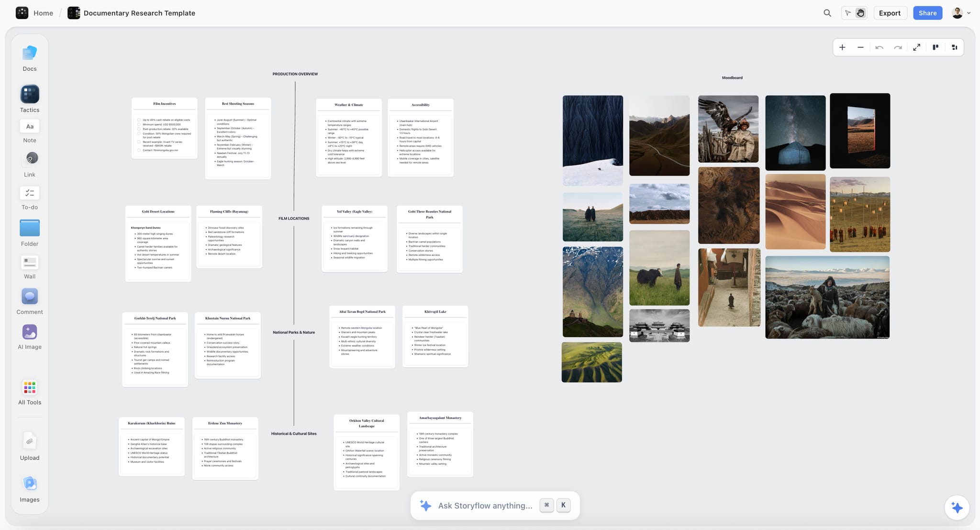Click the K shortcut key badge
The width and height of the screenshot is (980, 530).
563,505
